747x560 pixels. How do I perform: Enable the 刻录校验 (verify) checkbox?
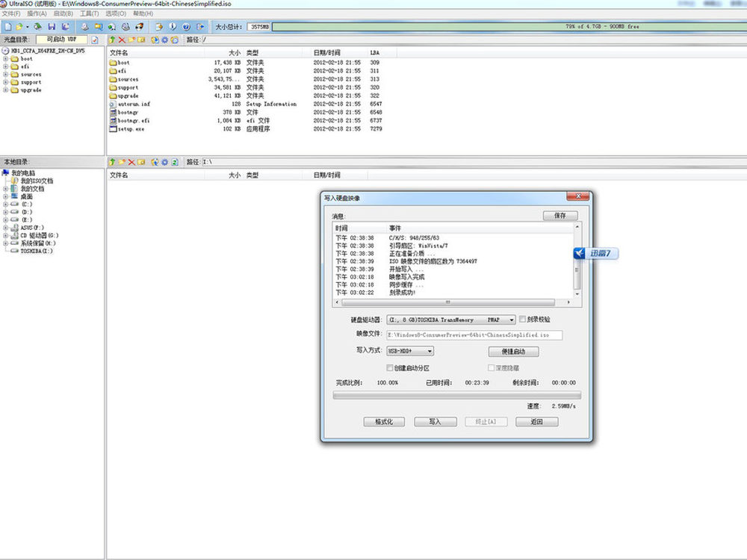coord(523,319)
